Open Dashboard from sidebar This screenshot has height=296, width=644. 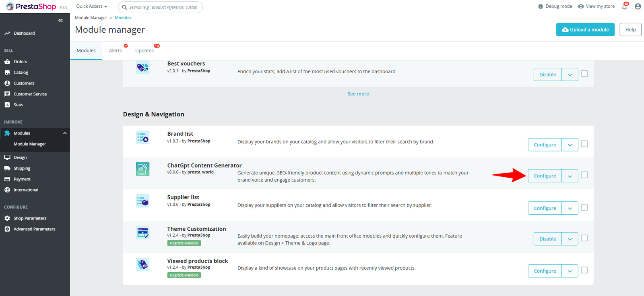(24, 33)
